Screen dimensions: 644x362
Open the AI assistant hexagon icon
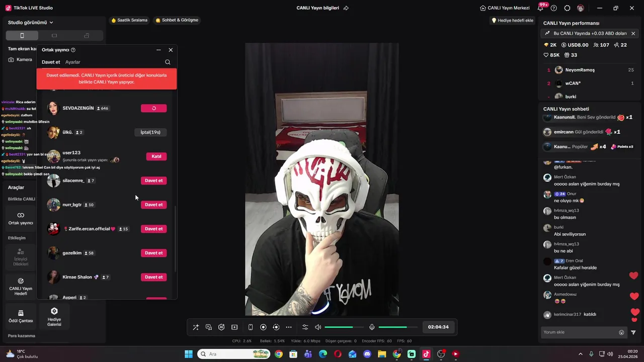pyautogui.click(x=221, y=327)
